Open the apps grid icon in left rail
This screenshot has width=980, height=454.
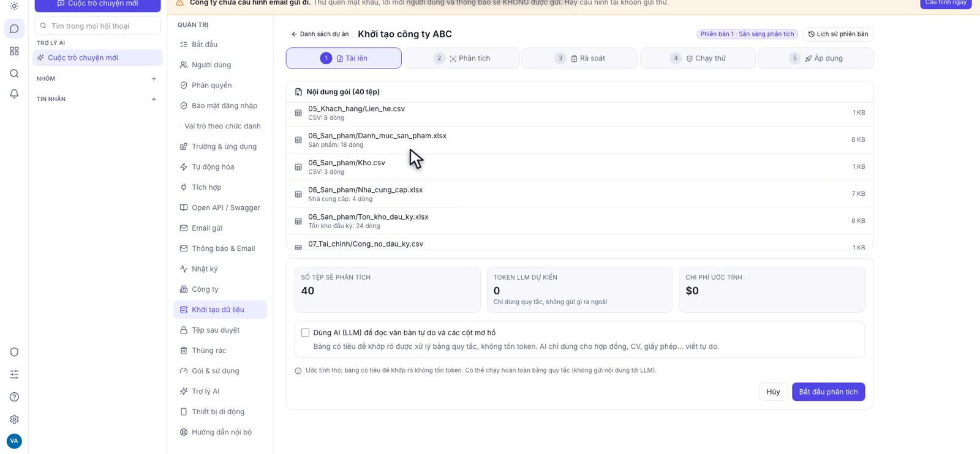14,51
